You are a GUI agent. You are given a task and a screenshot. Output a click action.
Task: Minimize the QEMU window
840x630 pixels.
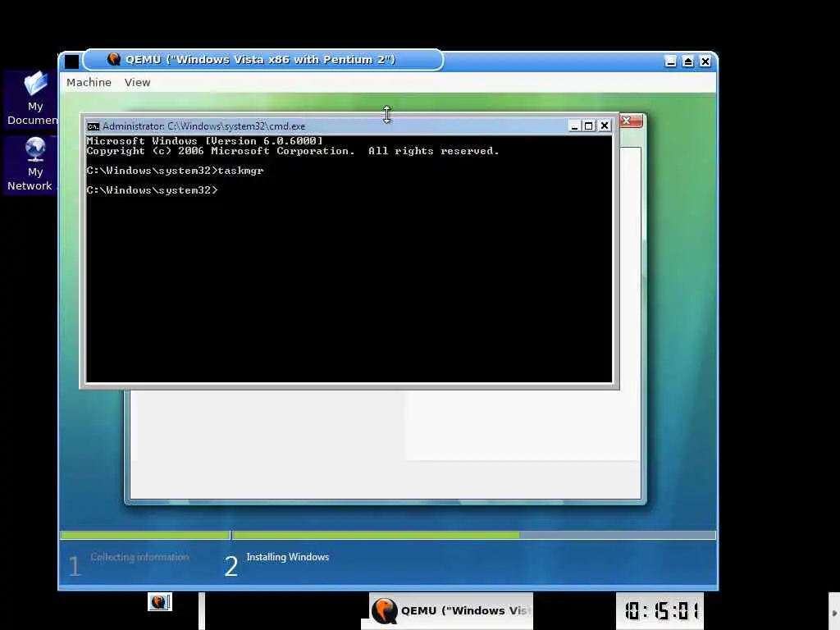(670, 62)
